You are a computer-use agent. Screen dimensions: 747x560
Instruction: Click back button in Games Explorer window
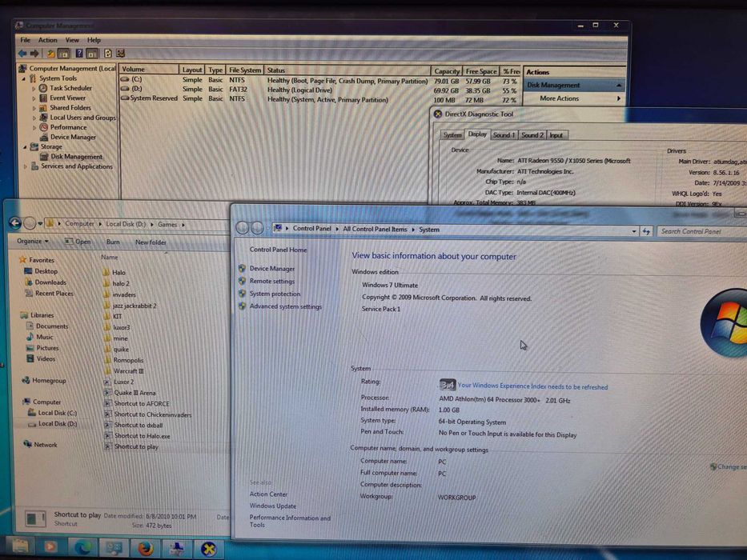[15, 223]
